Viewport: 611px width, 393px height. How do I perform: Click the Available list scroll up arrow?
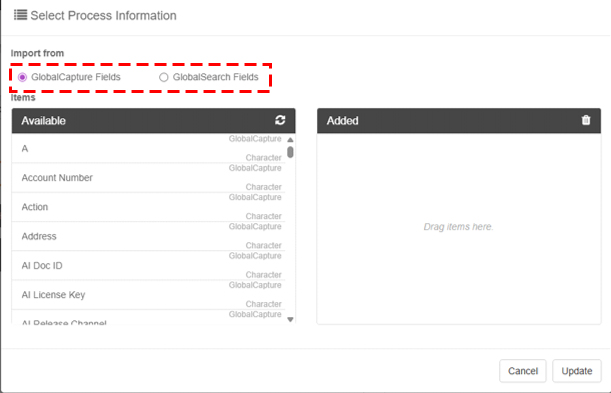click(x=290, y=139)
